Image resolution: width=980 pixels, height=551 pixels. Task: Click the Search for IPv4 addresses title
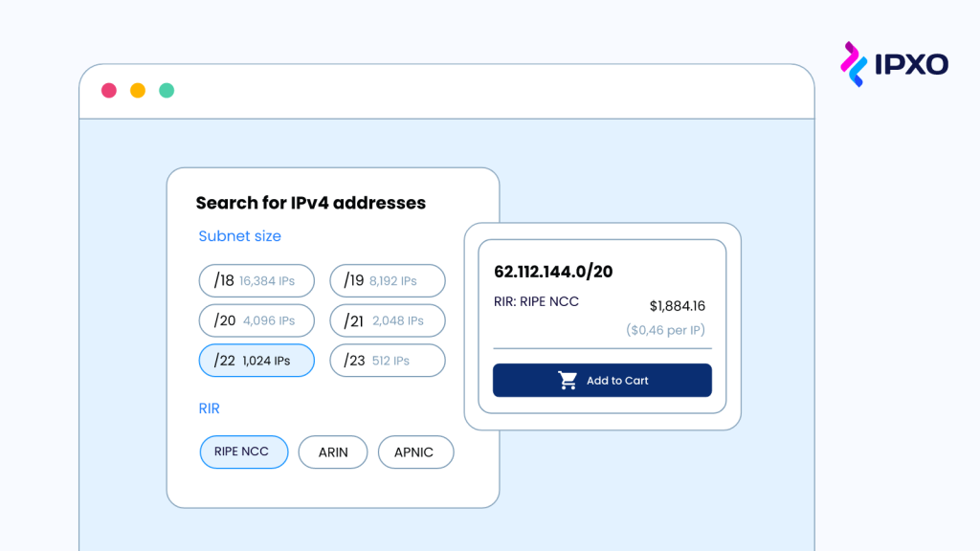click(x=311, y=203)
